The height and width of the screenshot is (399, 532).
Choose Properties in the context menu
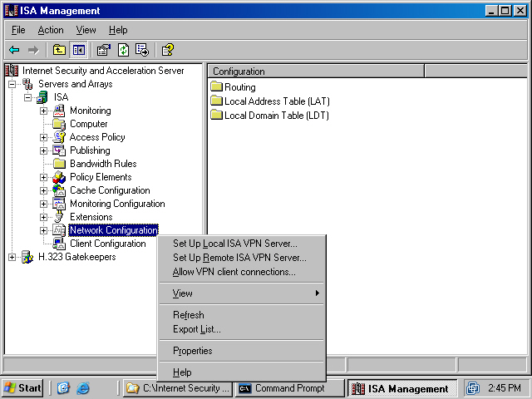242,351
